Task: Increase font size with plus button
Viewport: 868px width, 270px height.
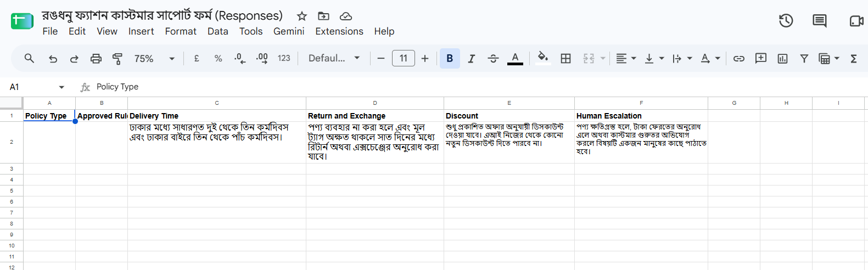Action: (425, 58)
